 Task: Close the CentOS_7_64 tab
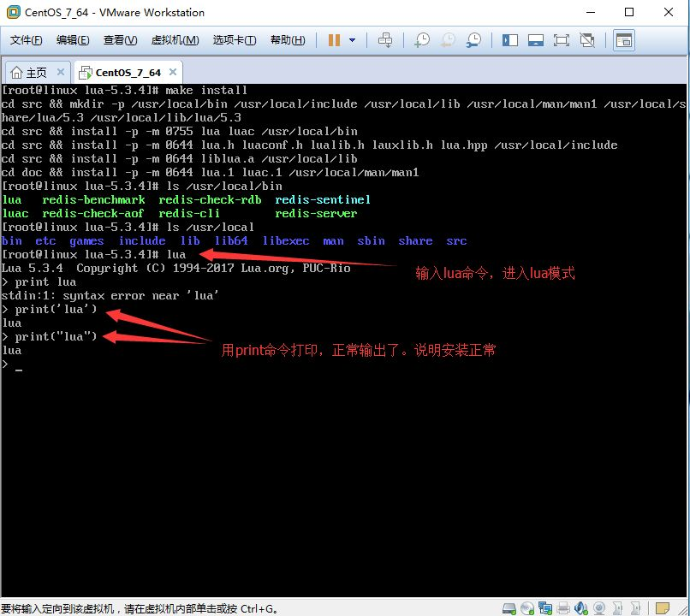click(x=173, y=72)
